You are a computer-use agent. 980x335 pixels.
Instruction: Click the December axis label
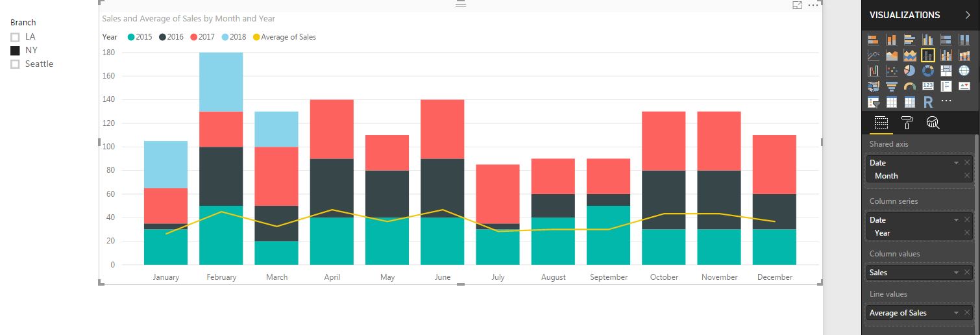(775, 277)
